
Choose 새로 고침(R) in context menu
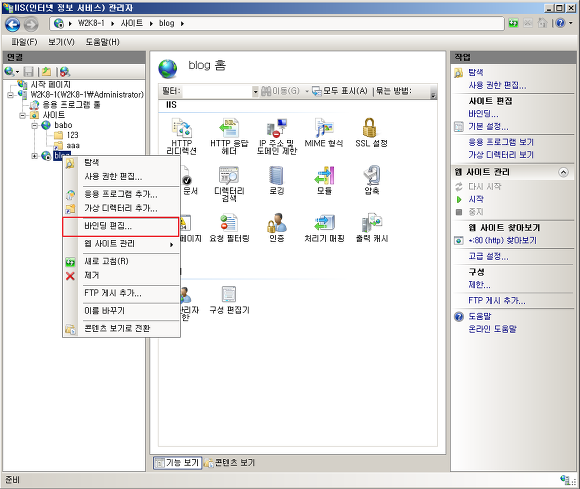coord(121,262)
